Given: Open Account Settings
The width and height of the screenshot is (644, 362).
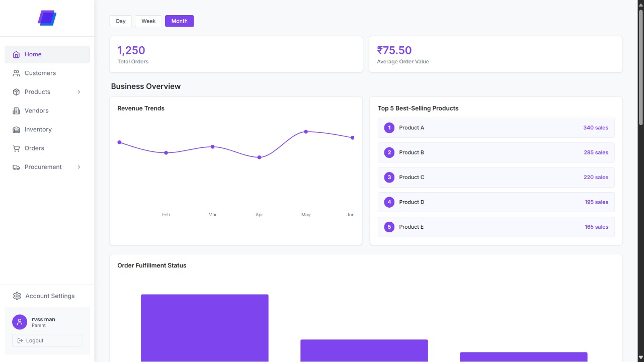Looking at the screenshot, I should coord(50,296).
